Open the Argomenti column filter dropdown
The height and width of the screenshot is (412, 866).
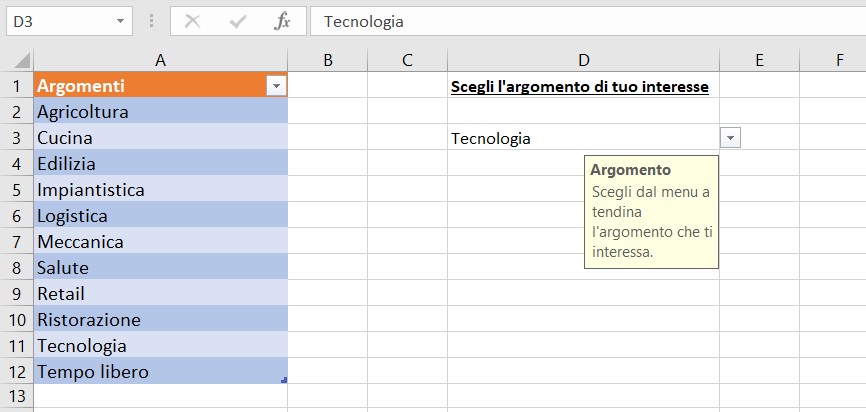276,87
